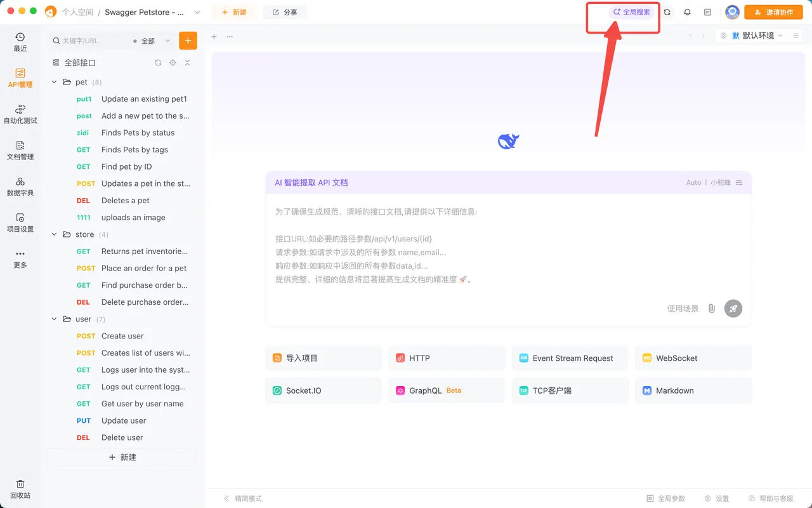Click the orange plus button beside the search filter
Screen dimensions: 812x508
pyautogui.click(x=188, y=41)
